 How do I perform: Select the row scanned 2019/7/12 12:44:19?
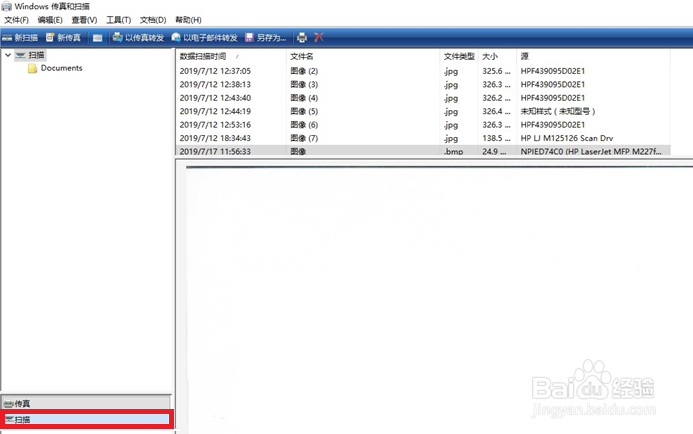tap(423, 111)
